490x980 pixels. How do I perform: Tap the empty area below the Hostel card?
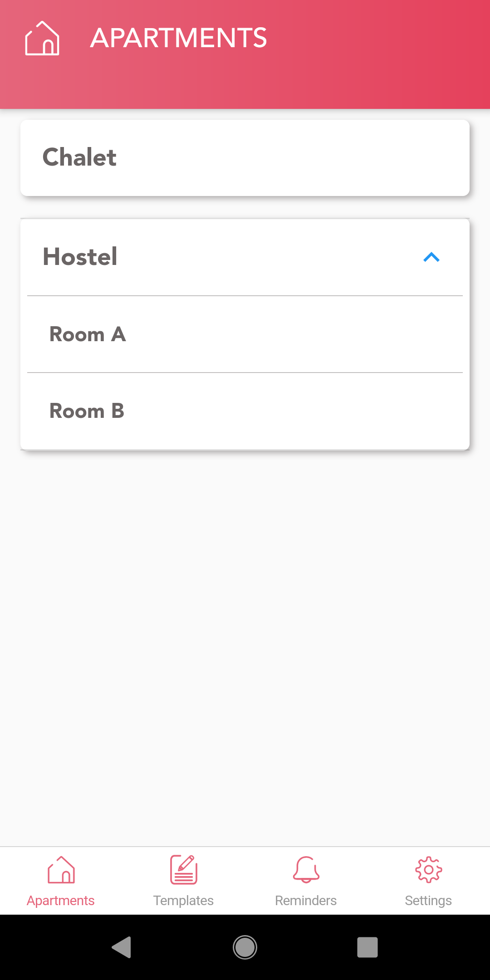point(245,635)
